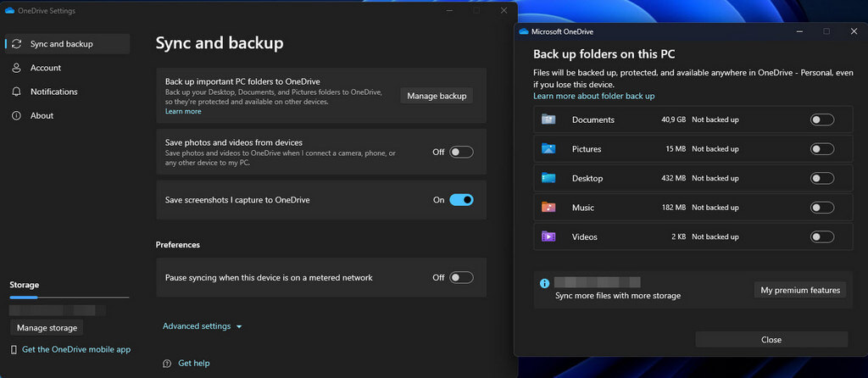Click Get the OneDrive mobile app link
The image size is (868, 378).
tap(76, 349)
